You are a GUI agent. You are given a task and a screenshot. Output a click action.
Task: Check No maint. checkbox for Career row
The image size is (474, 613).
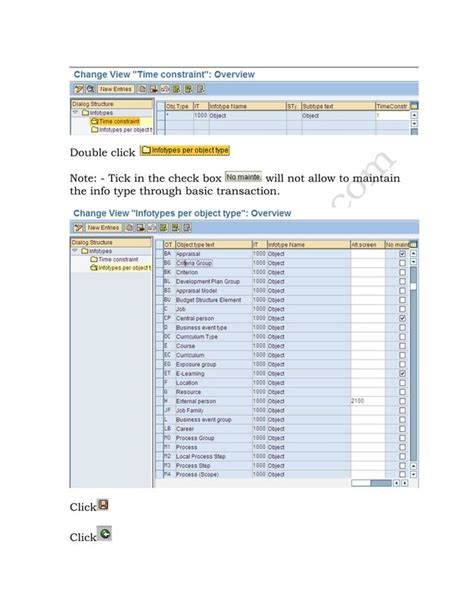402,429
